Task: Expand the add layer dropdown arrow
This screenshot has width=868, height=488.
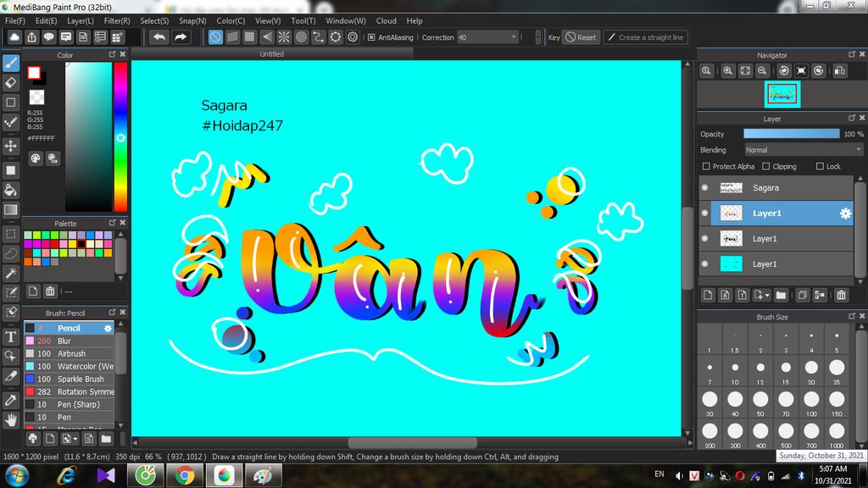Action: pyautogui.click(x=766, y=296)
